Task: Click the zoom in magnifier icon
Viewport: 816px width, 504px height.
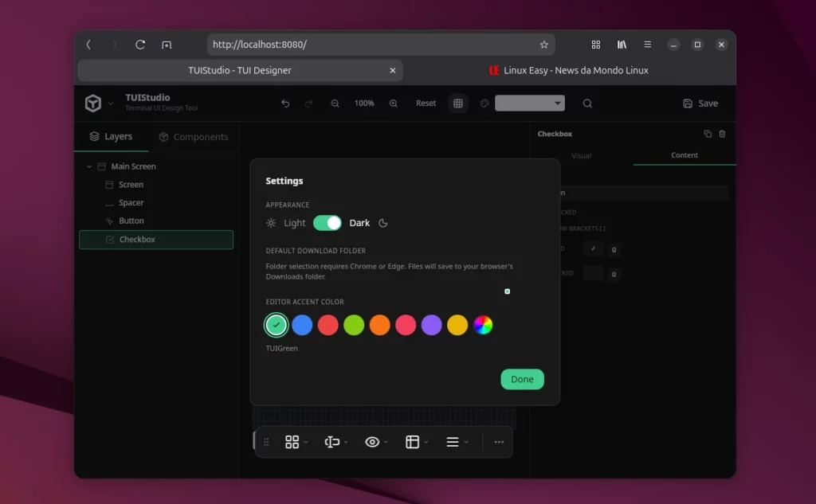Action: 394,104
